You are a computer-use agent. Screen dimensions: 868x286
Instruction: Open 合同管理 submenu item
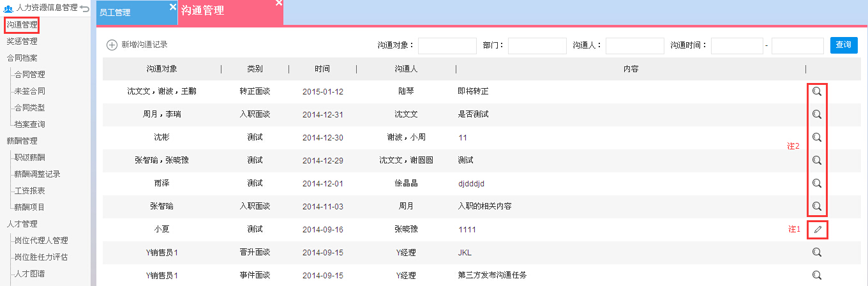pyautogui.click(x=29, y=75)
